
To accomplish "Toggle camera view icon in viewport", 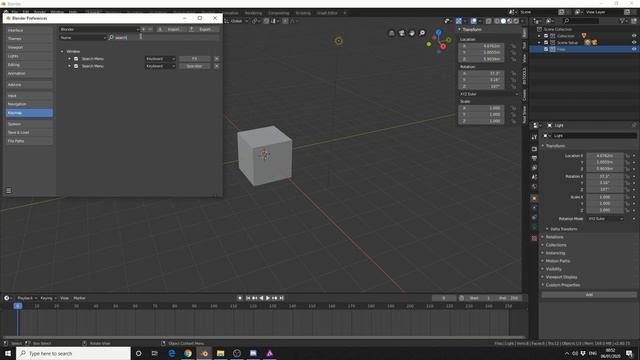I will click(402, 33).
